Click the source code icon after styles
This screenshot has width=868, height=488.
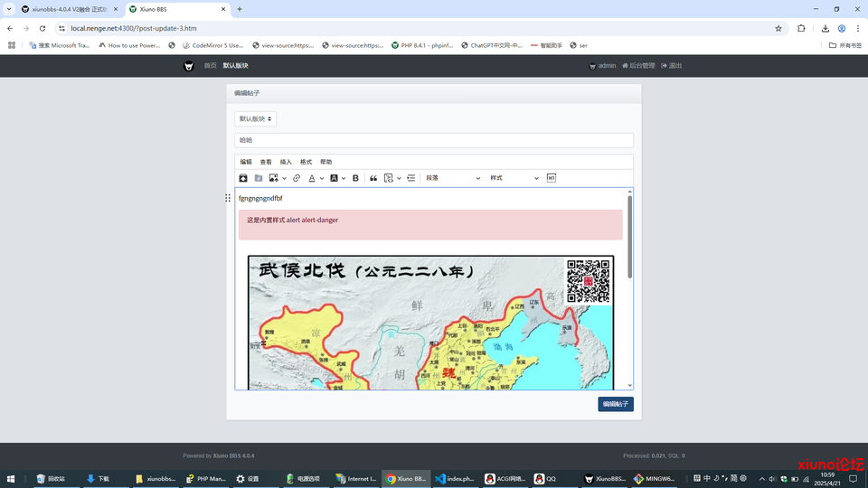point(552,178)
